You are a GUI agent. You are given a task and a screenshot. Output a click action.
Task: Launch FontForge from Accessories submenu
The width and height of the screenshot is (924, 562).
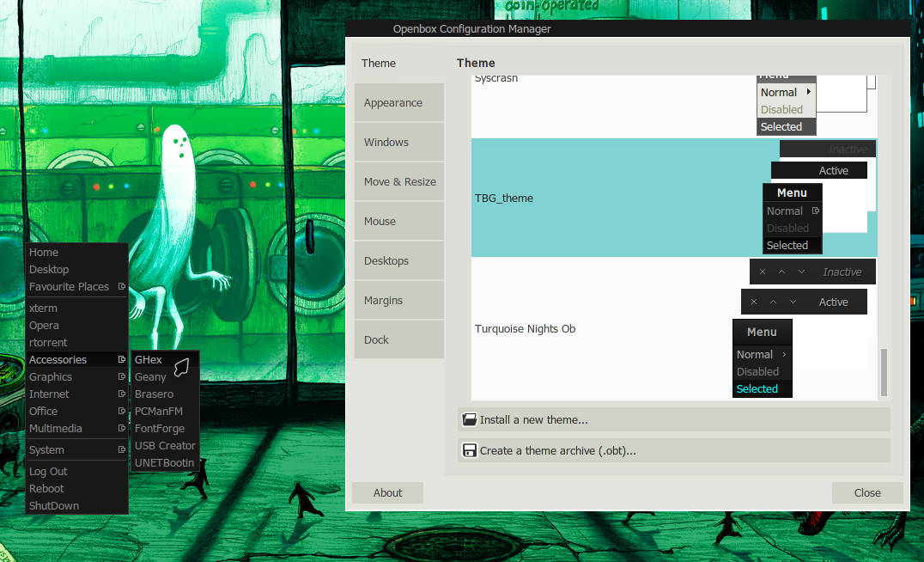coord(164,428)
